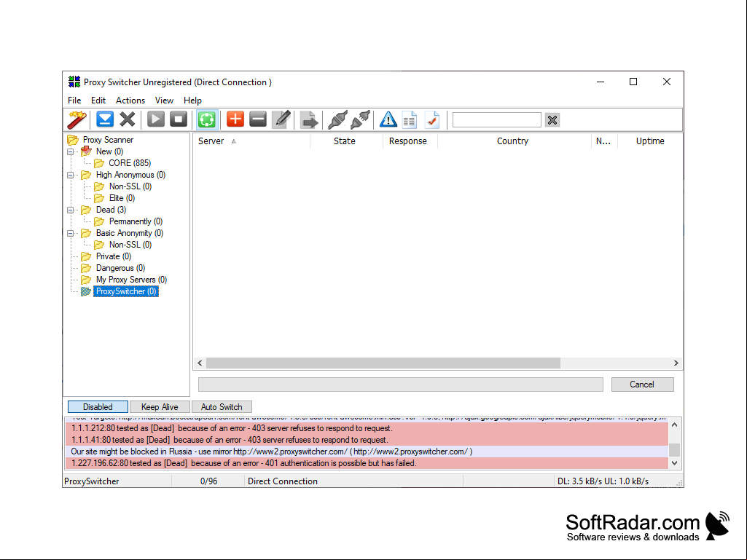Remove proxy with the minus icon
This screenshot has height=560, width=747.
[x=258, y=119]
